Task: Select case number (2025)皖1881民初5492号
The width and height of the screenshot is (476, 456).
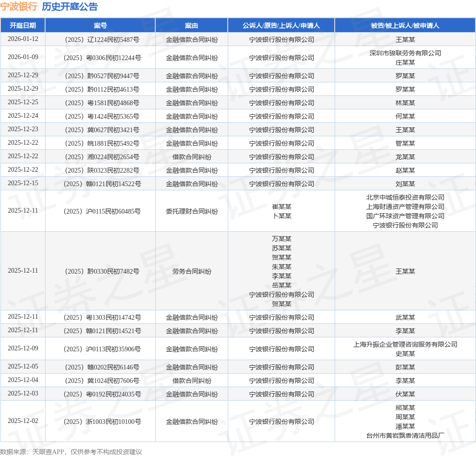Action: tap(102, 143)
